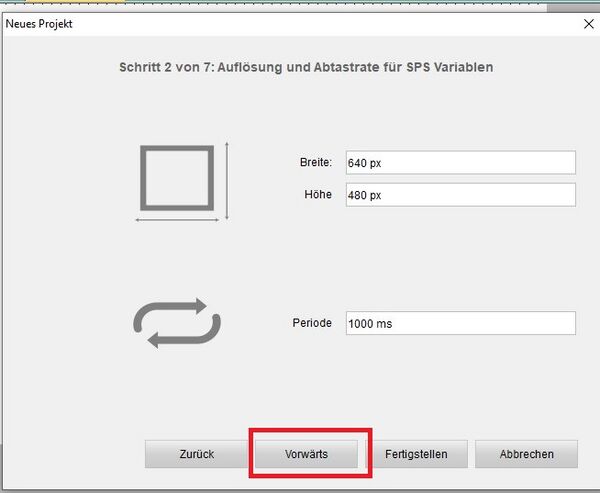This screenshot has width=600, height=493.
Task: Click into the Periode field showing 1000 ms
Action: [x=460, y=324]
